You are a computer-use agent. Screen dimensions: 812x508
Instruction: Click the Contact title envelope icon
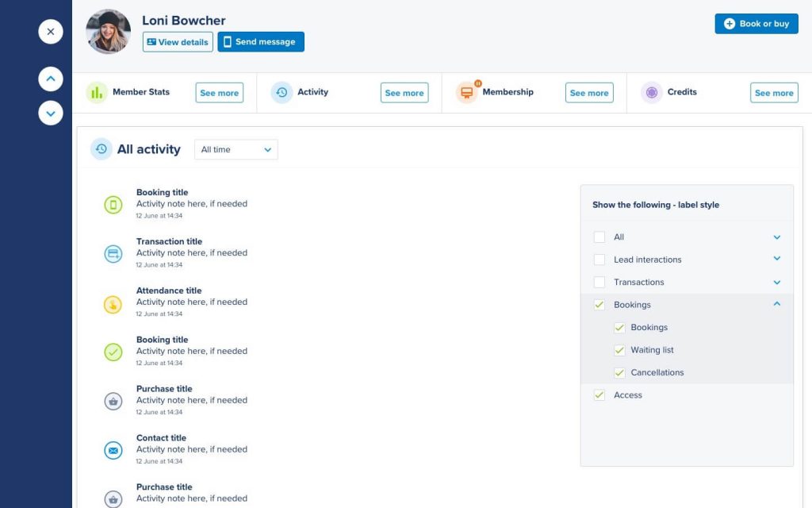pyautogui.click(x=112, y=450)
